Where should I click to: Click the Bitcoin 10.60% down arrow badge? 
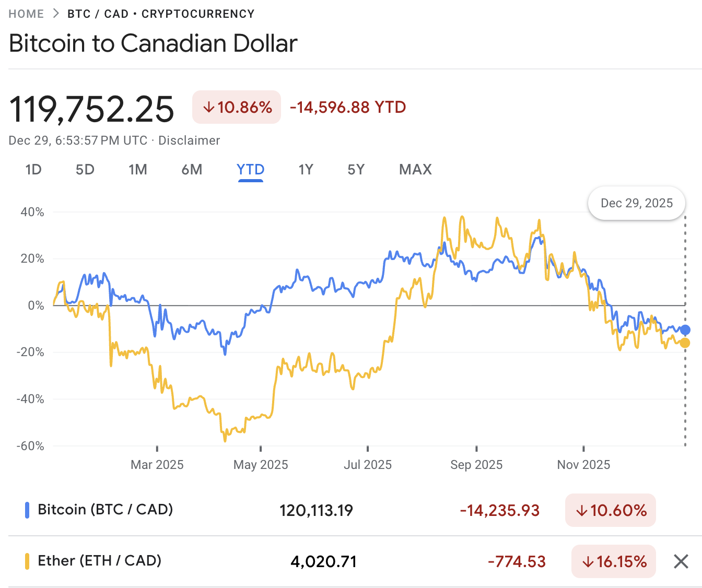[x=610, y=510]
